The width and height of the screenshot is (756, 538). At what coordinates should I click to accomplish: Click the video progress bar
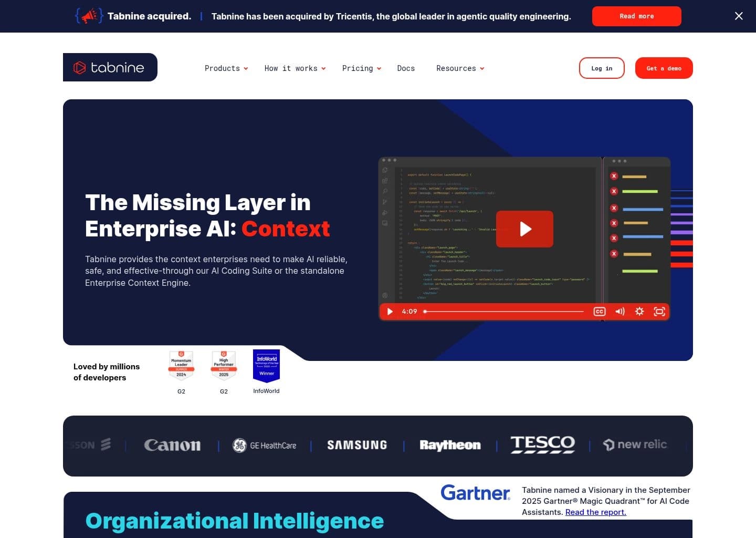coord(504,312)
